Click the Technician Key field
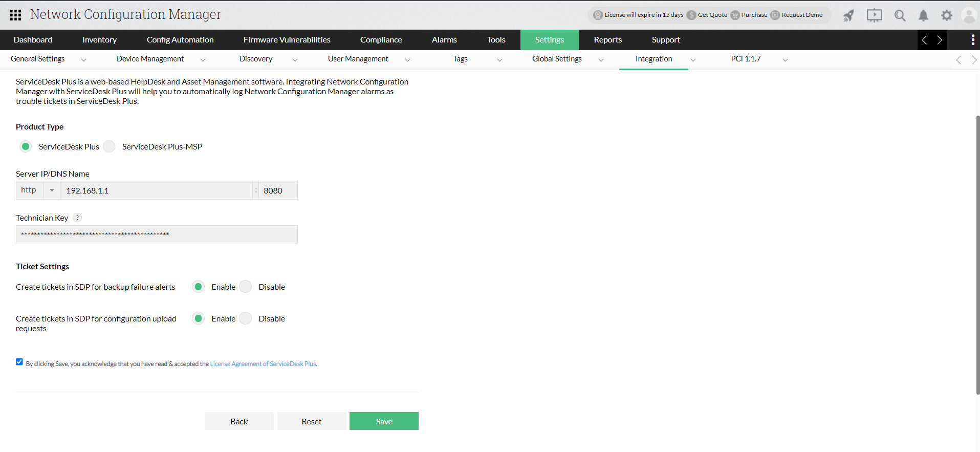Screen dimensions: 980x452 157,234
